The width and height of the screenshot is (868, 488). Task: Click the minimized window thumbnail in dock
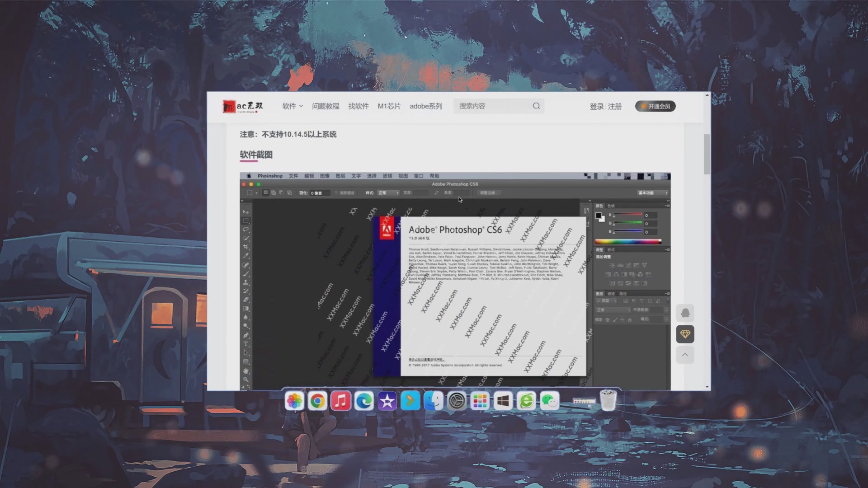[584, 401]
